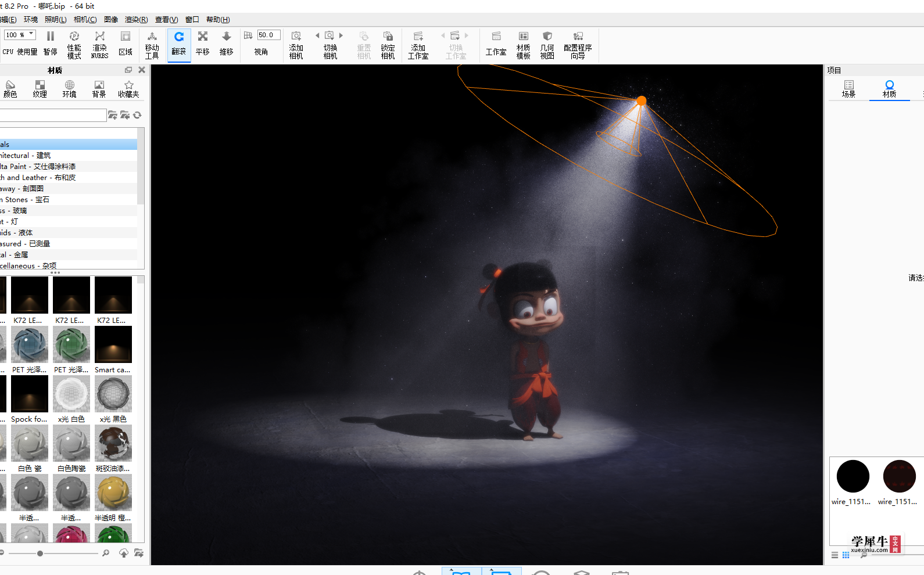Switch library to 颜色 colors tab
The width and height of the screenshot is (924, 575).
(x=10, y=89)
